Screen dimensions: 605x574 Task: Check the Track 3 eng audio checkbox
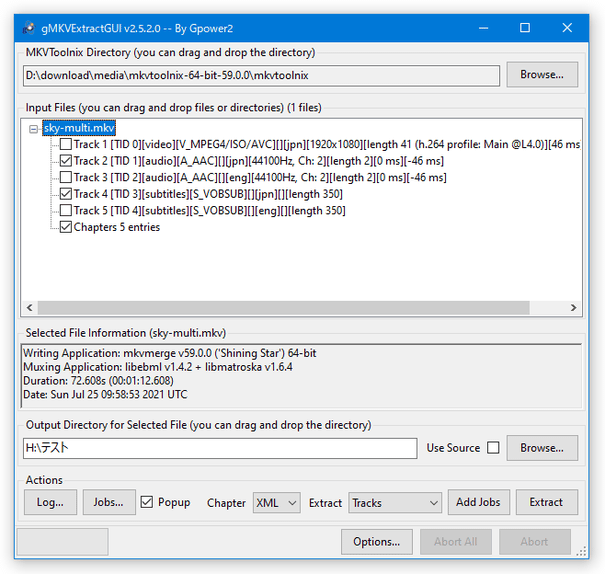[66, 177]
